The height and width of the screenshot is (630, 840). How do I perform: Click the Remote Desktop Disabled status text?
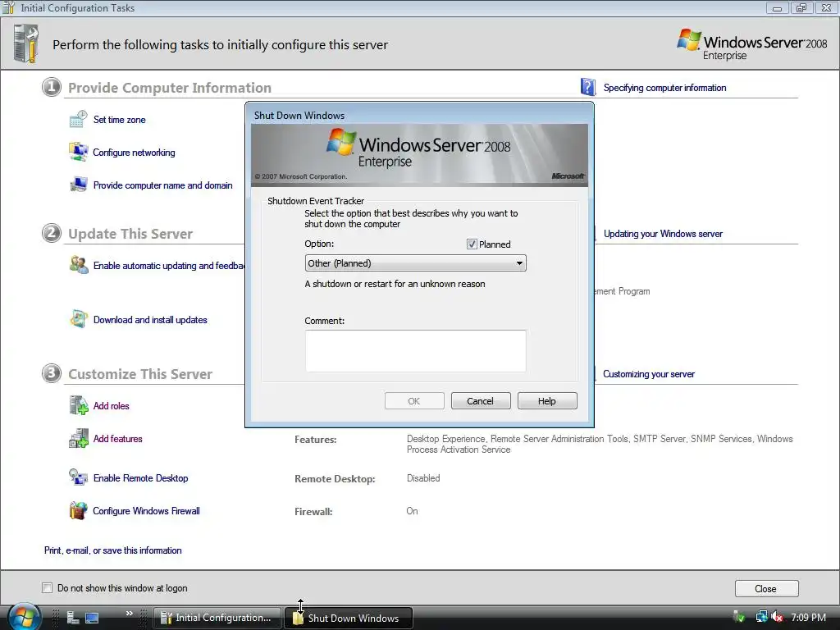423,478
